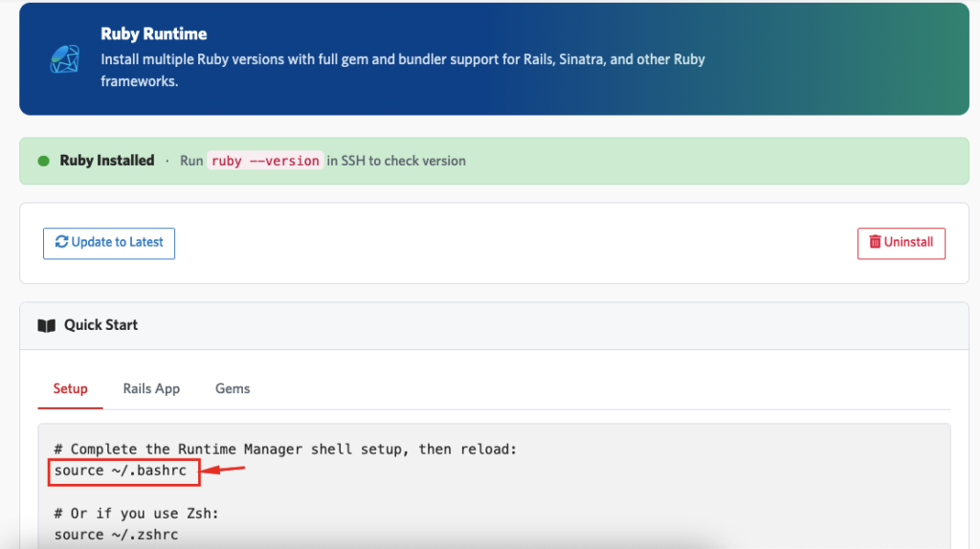Click the Quick Start section title

tap(100, 325)
